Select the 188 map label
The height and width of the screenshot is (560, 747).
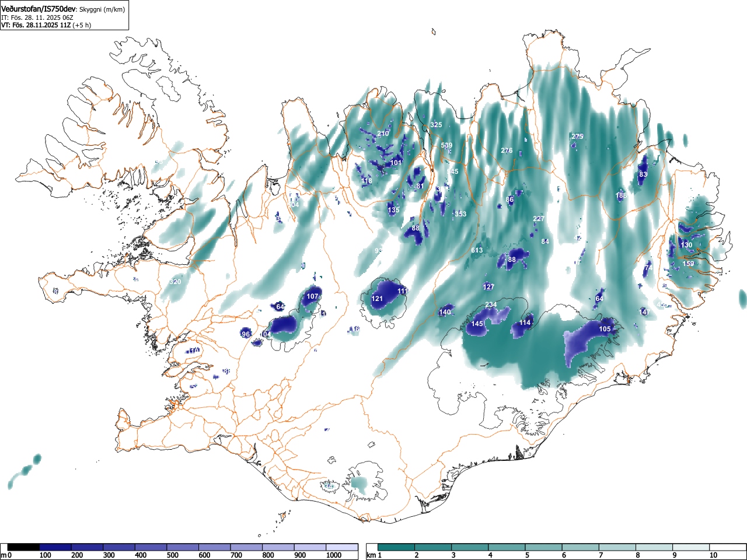[621, 195]
